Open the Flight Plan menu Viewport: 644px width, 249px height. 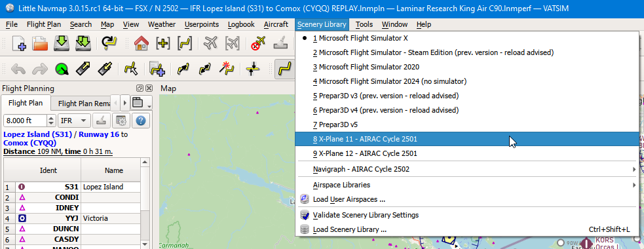(x=44, y=24)
